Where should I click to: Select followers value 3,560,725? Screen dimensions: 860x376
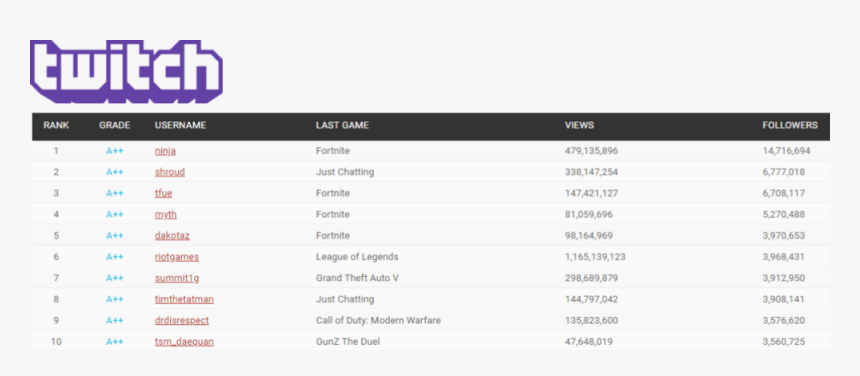[784, 342]
